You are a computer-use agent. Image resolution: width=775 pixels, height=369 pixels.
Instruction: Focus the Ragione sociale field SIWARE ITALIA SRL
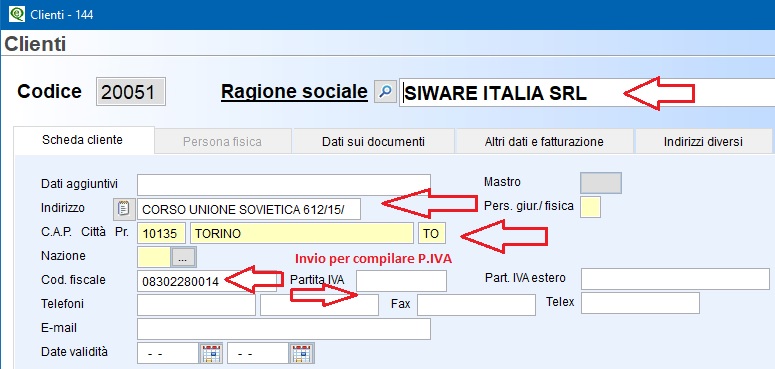point(587,92)
